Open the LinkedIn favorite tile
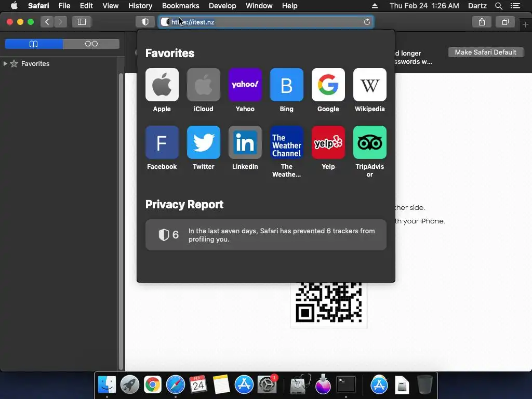Viewport: 532px width, 399px height. pos(245,142)
